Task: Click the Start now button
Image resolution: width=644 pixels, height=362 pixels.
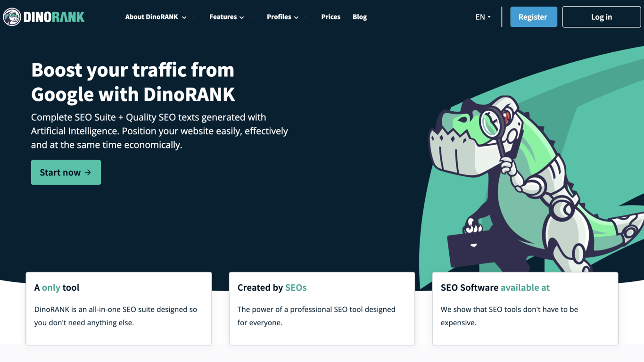Action: point(66,172)
